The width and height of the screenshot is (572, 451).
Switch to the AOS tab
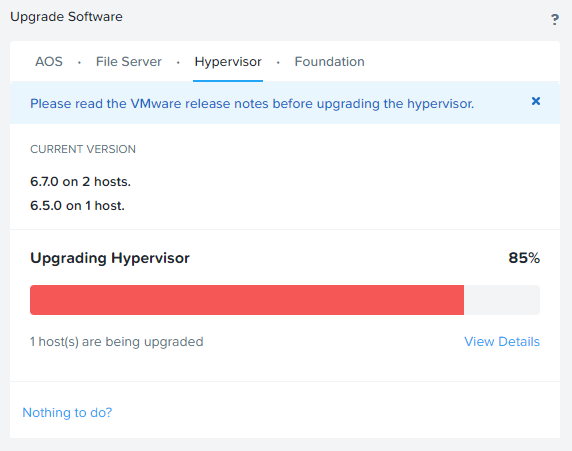coord(49,61)
